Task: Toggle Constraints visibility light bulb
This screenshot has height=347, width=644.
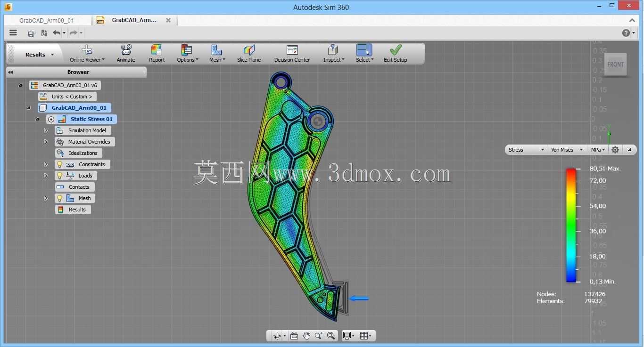Action: click(x=59, y=164)
